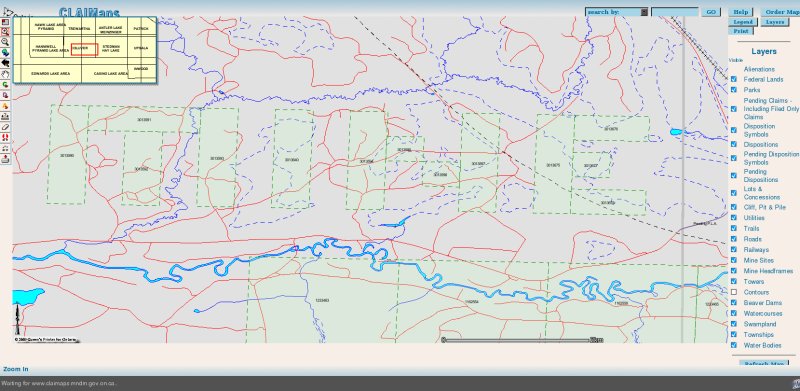
Task: Click the Print button
Action: click(740, 31)
